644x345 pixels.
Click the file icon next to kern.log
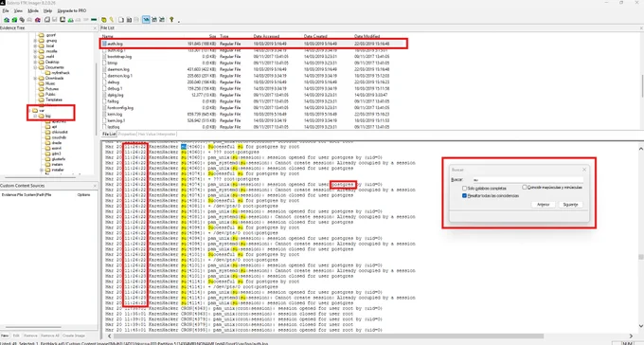click(x=104, y=114)
